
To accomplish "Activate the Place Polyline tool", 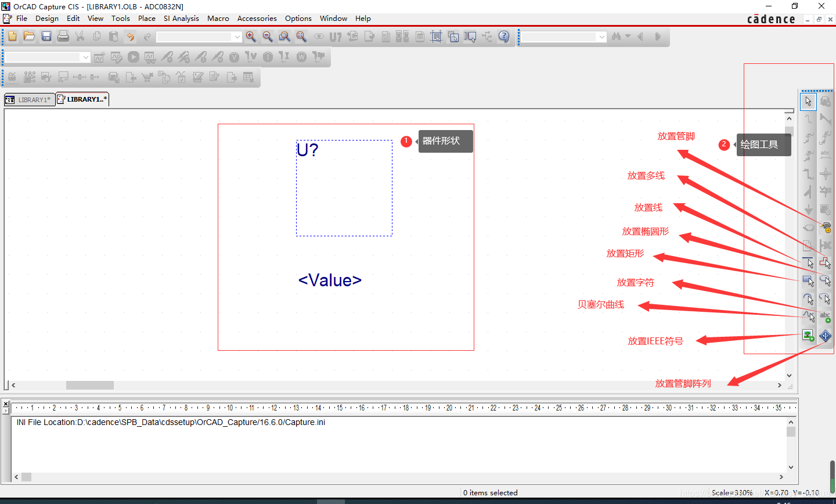I will click(825, 262).
